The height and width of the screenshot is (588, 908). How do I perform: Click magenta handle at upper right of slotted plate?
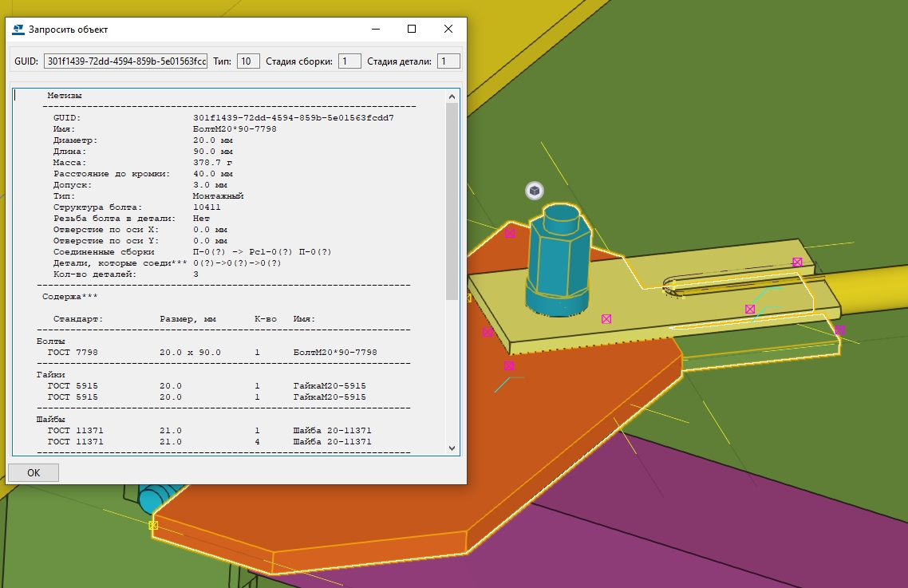pyautogui.click(x=796, y=262)
